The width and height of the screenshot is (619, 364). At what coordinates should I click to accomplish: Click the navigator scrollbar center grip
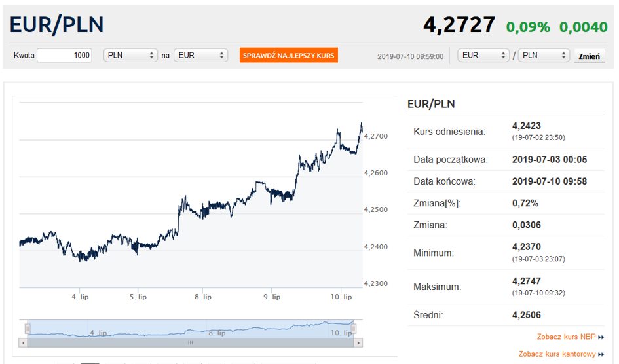point(191,342)
